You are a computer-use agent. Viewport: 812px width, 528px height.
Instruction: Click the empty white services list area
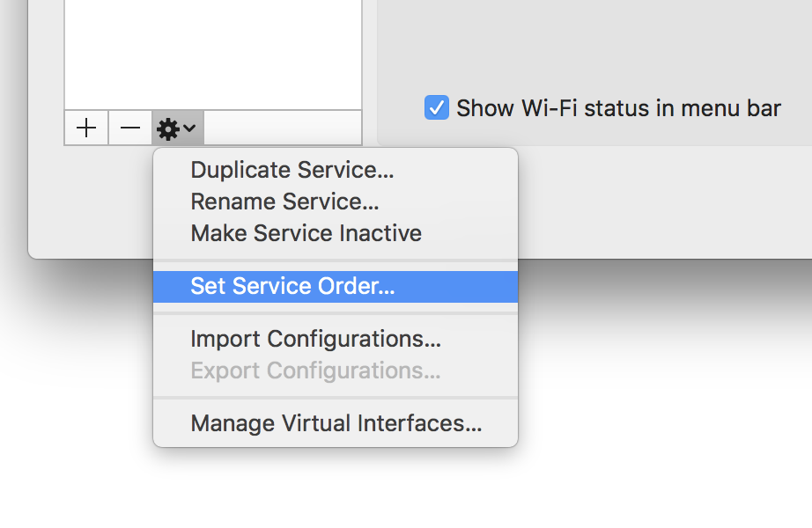213,53
